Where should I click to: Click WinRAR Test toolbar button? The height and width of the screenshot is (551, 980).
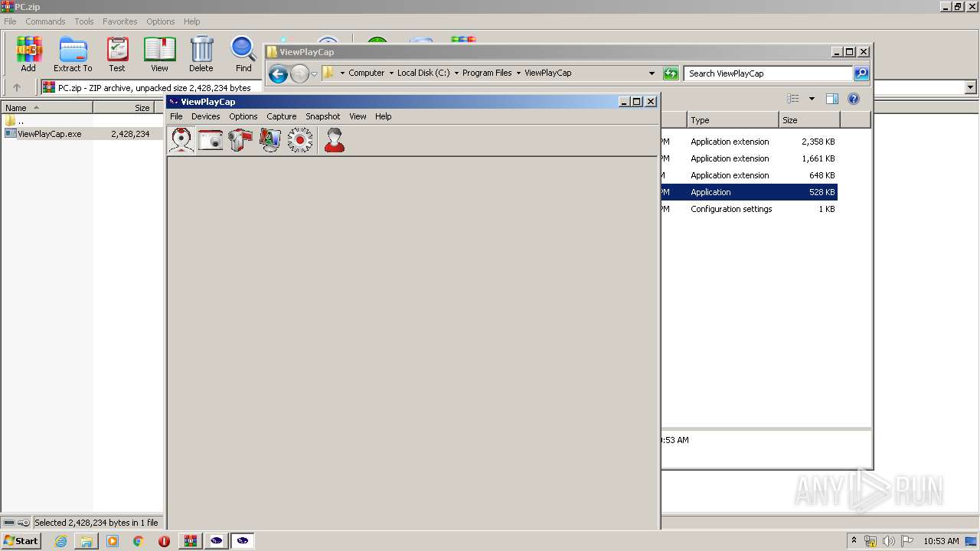117,54
